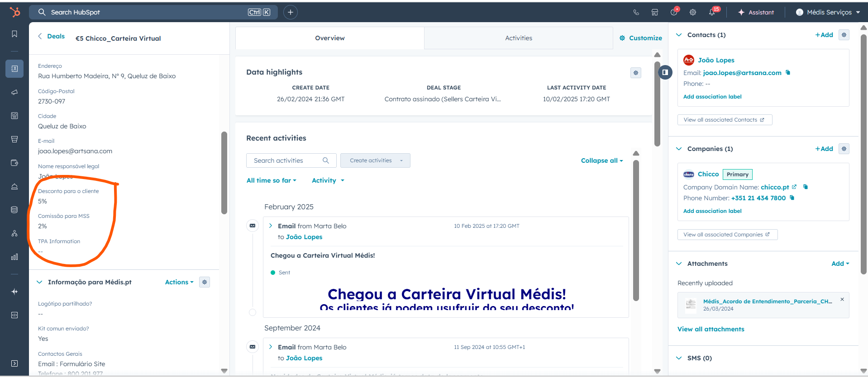Image resolution: width=868 pixels, height=377 pixels.
Task: Open the calling phone icon in top bar
Action: 636,13
